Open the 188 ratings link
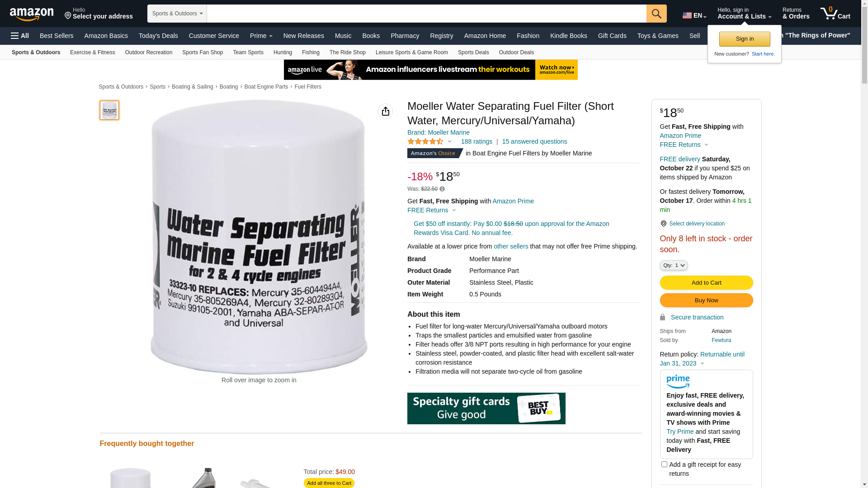This screenshot has height=488, width=868. 476,141
